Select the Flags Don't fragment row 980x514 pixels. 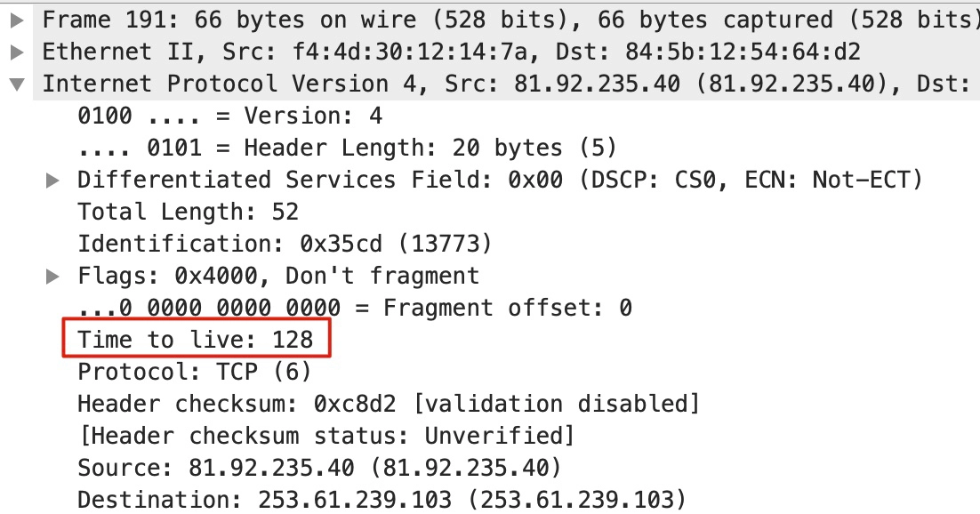pyautogui.click(x=278, y=276)
